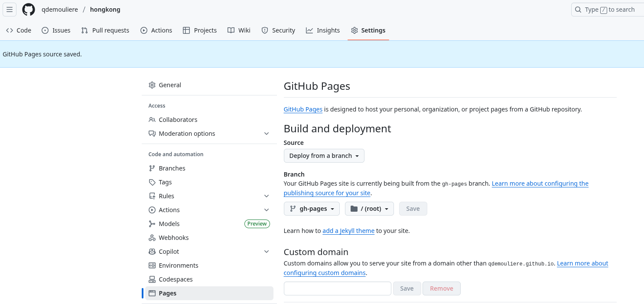
Task: Open the Deploy from a branch dropdown
Action: pos(324,156)
